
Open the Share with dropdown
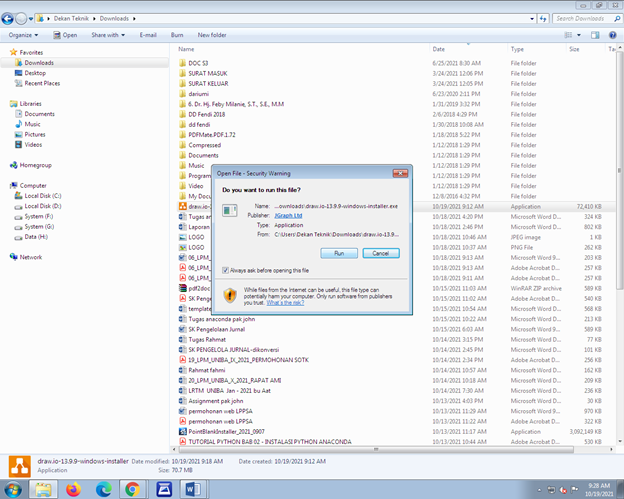tap(108, 35)
